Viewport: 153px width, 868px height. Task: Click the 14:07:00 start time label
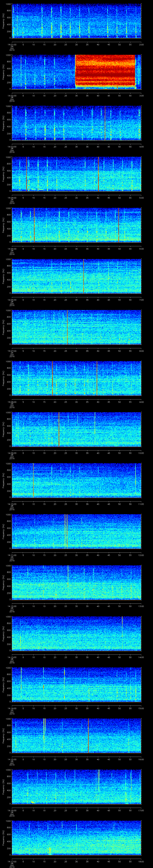pos(12,351)
